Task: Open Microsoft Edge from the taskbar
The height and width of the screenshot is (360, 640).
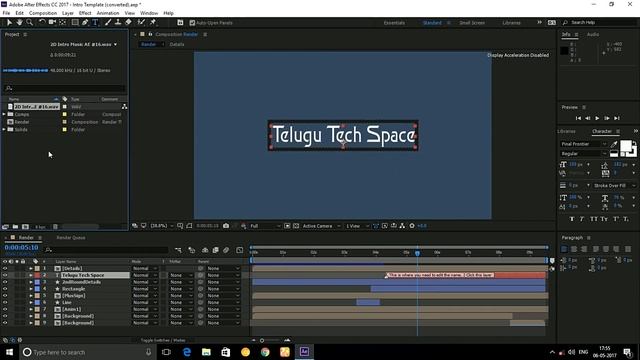Action: click(x=187, y=352)
